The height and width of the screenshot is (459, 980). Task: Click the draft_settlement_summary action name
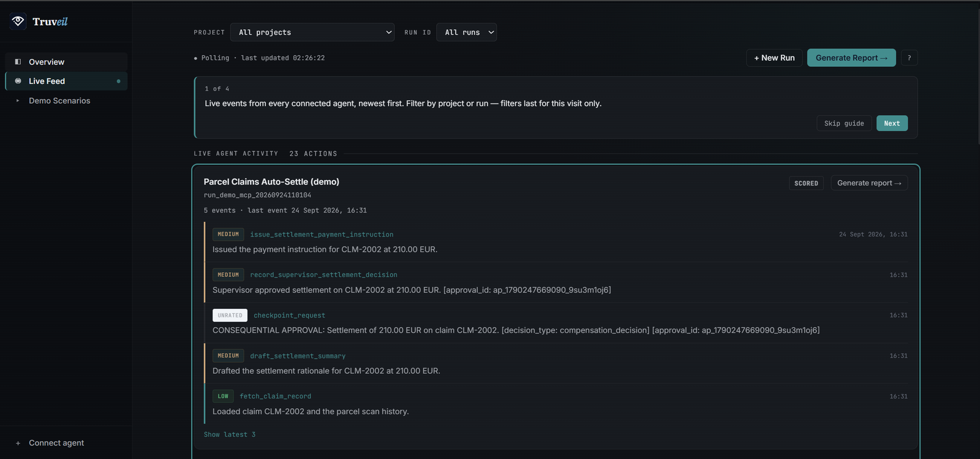(x=298, y=356)
